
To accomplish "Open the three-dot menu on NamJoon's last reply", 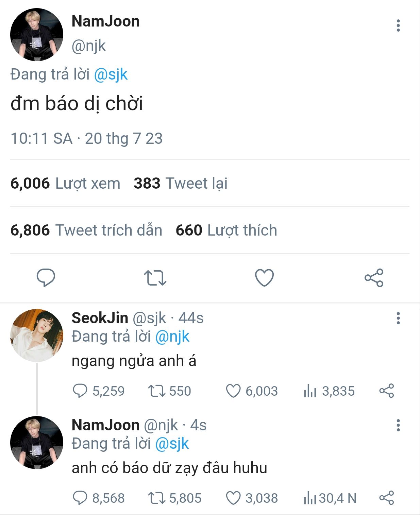I will click(x=398, y=425).
